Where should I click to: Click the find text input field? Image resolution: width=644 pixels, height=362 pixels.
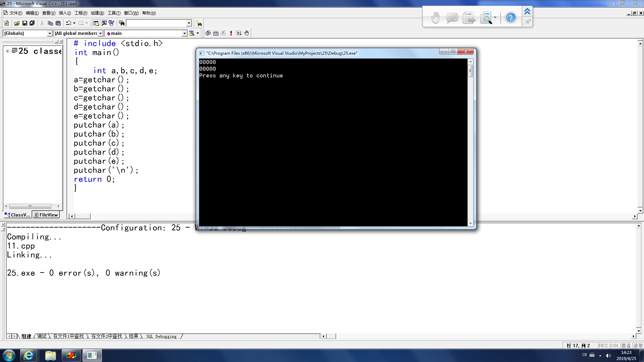pos(156,23)
